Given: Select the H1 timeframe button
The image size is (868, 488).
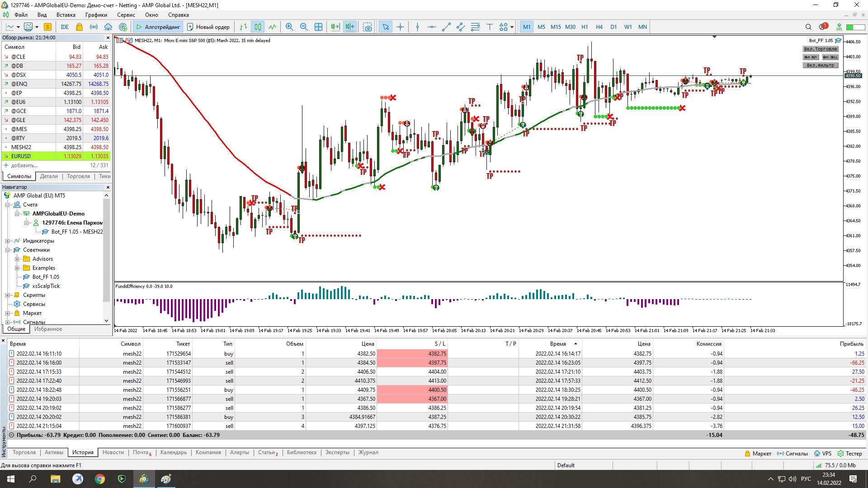Looking at the screenshot, I should pyautogui.click(x=585, y=27).
